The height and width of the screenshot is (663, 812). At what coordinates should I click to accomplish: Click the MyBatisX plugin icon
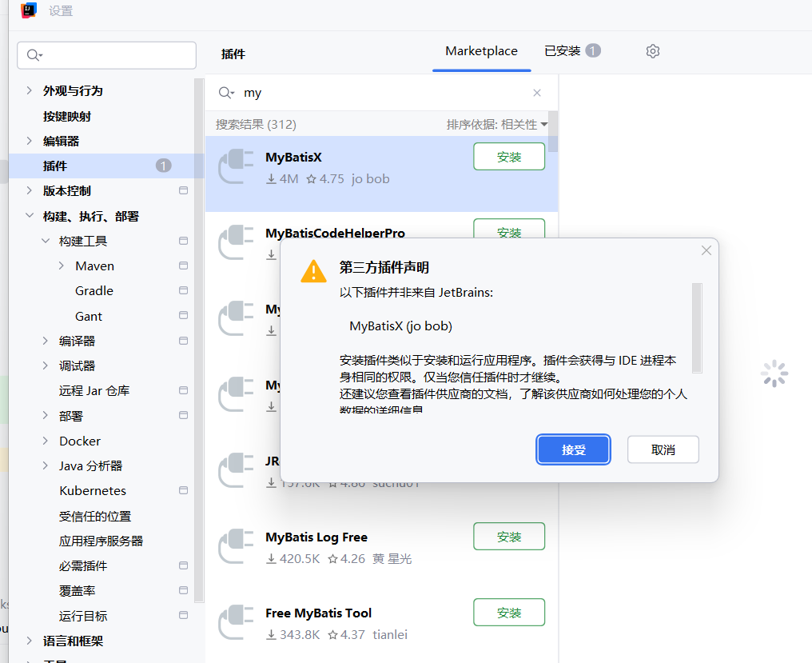pos(236,166)
